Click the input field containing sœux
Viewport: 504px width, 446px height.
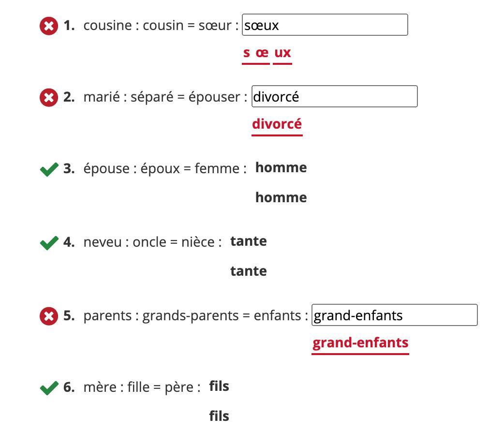(325, 25)
